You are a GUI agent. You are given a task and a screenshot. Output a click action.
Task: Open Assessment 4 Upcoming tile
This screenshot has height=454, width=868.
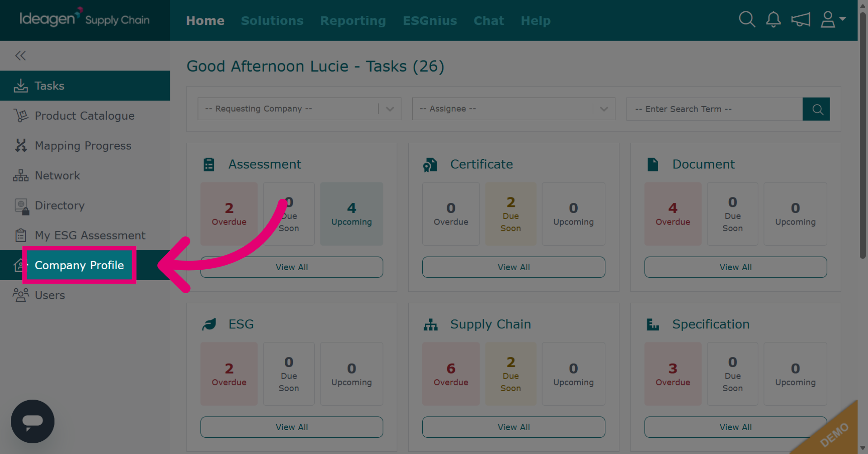click(x=351, y=214)
